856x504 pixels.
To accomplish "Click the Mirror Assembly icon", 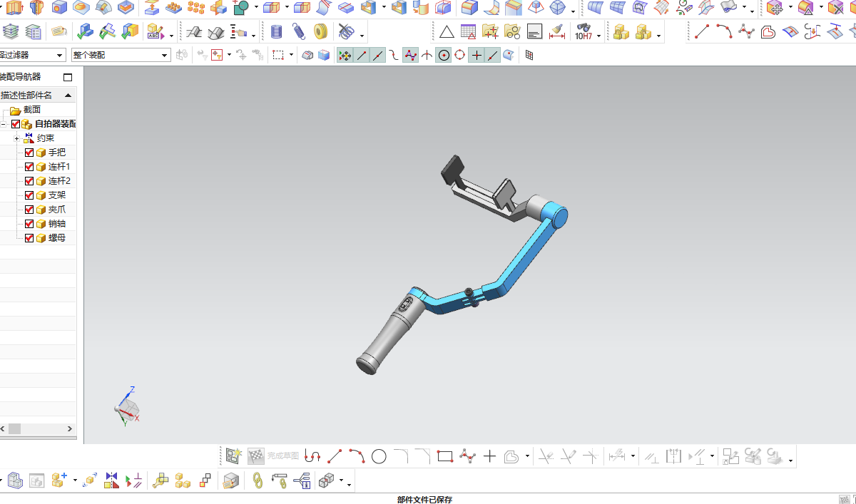I will tap(111, 480).
